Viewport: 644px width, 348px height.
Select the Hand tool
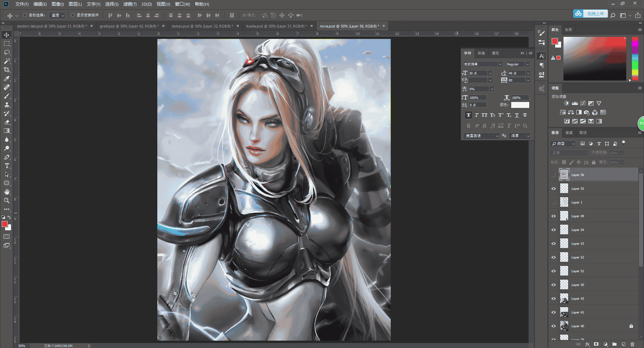pyautogui.click(x=7, y=192)
